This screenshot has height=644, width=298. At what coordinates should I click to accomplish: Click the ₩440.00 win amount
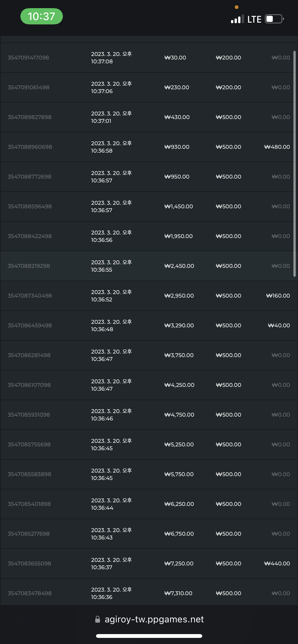pos(277,564)
